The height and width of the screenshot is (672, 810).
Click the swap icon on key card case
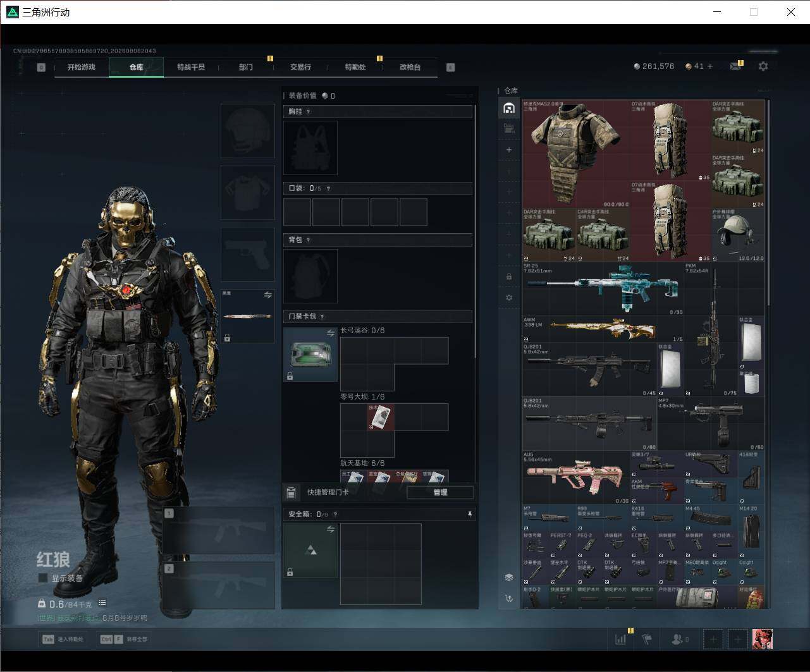point(331,333)
